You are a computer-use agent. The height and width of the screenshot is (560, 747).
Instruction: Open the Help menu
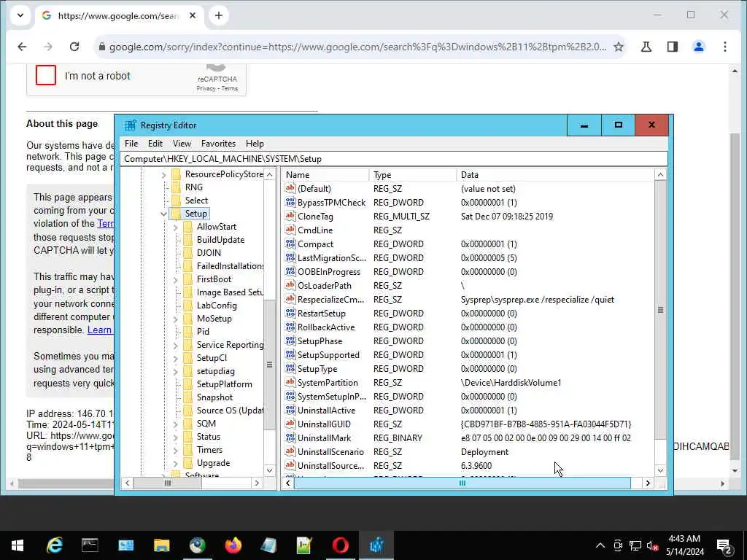[x=255, y=144]
